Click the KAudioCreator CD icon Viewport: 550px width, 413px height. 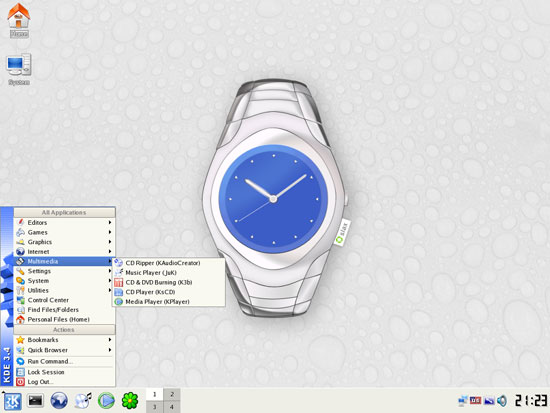point(119,263)
